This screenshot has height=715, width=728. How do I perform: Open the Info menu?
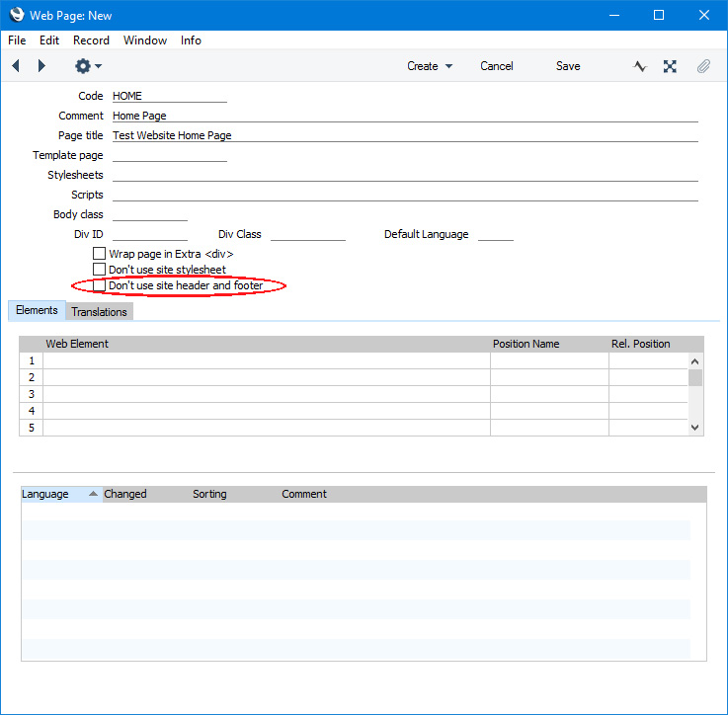coord(191,40)
